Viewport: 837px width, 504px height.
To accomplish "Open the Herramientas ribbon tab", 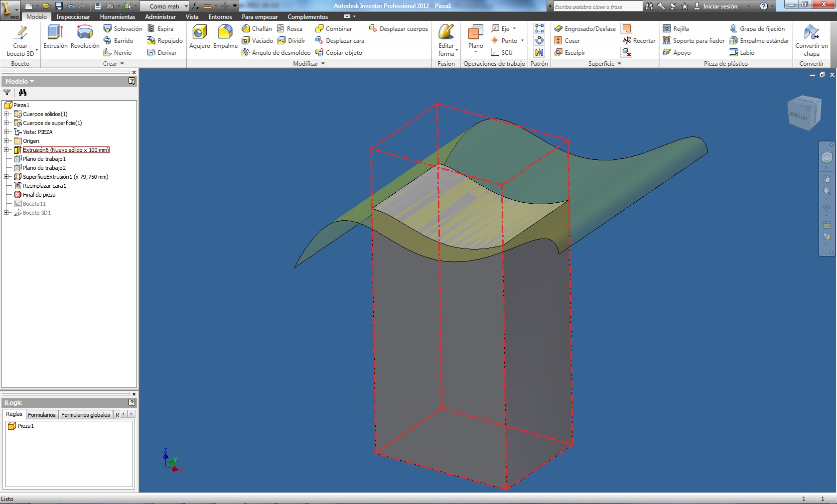I will (118, 17).
